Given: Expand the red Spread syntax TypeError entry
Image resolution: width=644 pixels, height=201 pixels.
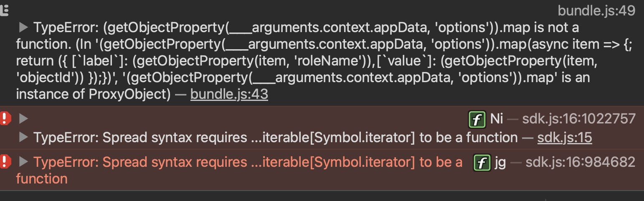Looking at the screenshot, I should 24,162.
